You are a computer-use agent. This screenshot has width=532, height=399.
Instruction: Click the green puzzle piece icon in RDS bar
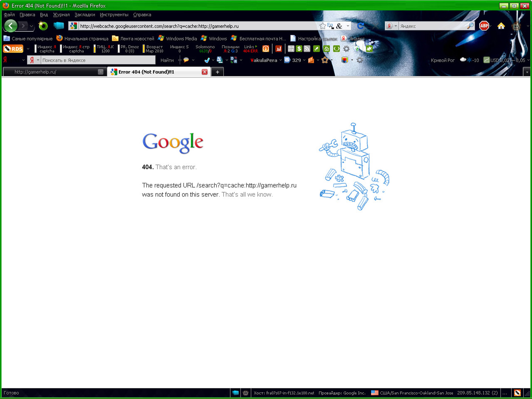(x=369, y=49)
